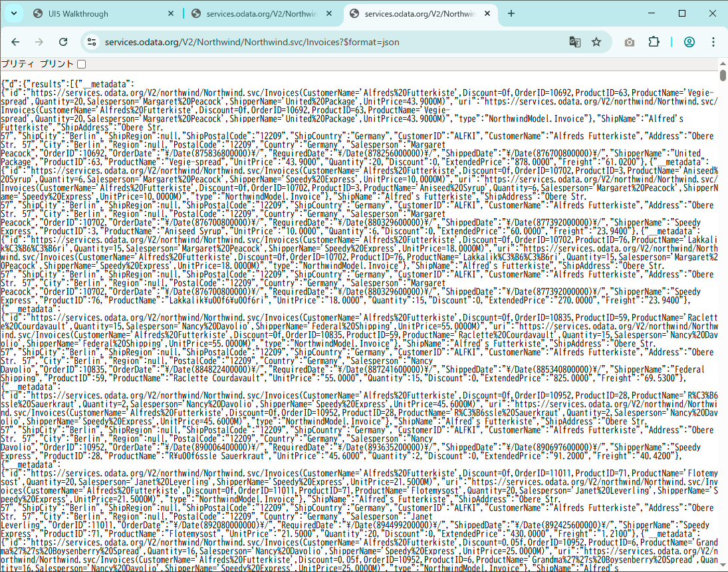Open a new browser tab
728x572 pixels.
(511, 13)
